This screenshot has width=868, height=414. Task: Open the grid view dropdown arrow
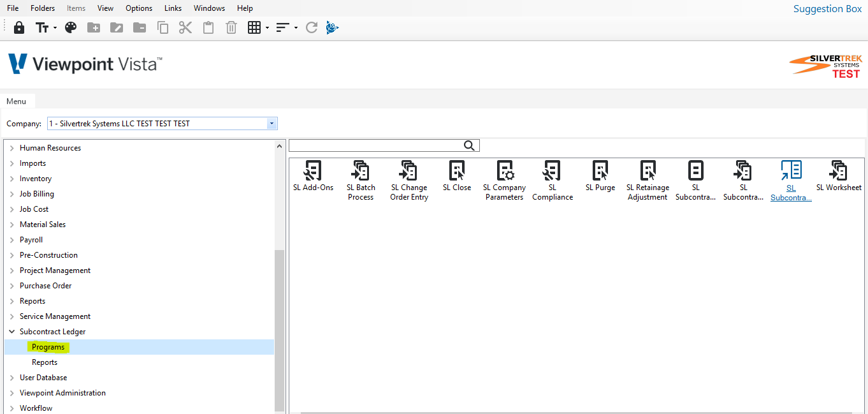[x=267, y=28]
